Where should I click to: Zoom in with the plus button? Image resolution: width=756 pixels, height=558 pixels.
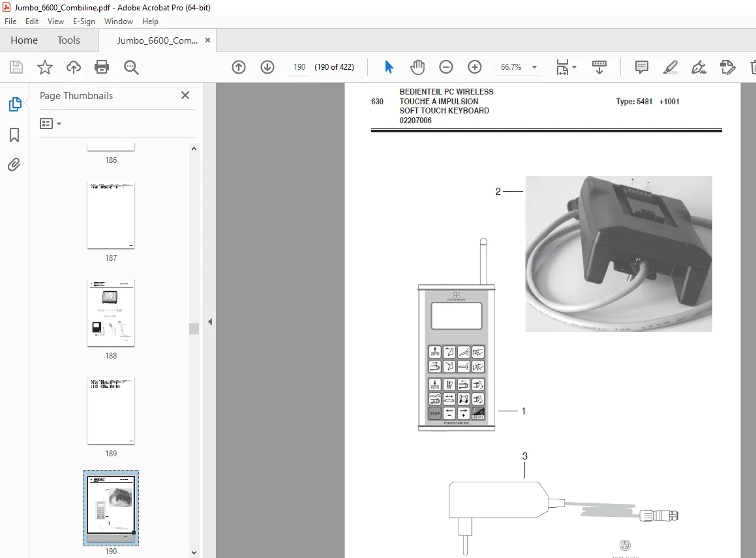click(475, 67)
